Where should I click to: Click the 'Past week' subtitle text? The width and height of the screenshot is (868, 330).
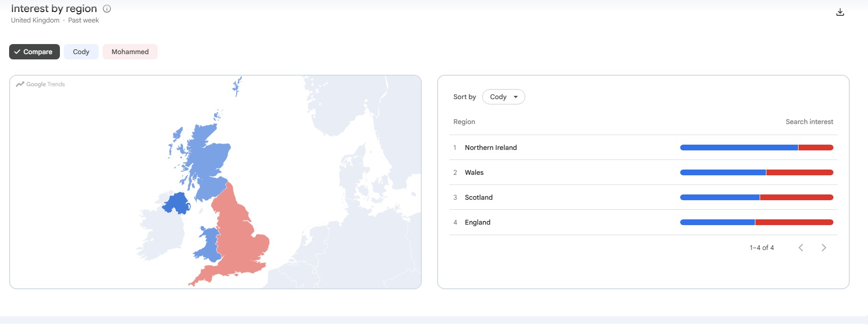(x=83, y=20)
